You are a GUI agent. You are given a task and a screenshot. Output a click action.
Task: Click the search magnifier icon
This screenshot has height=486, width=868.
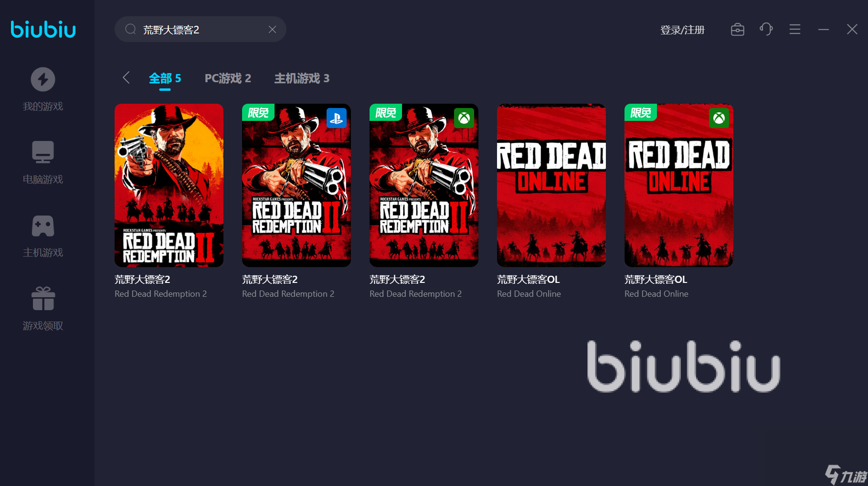coord(130,29)
